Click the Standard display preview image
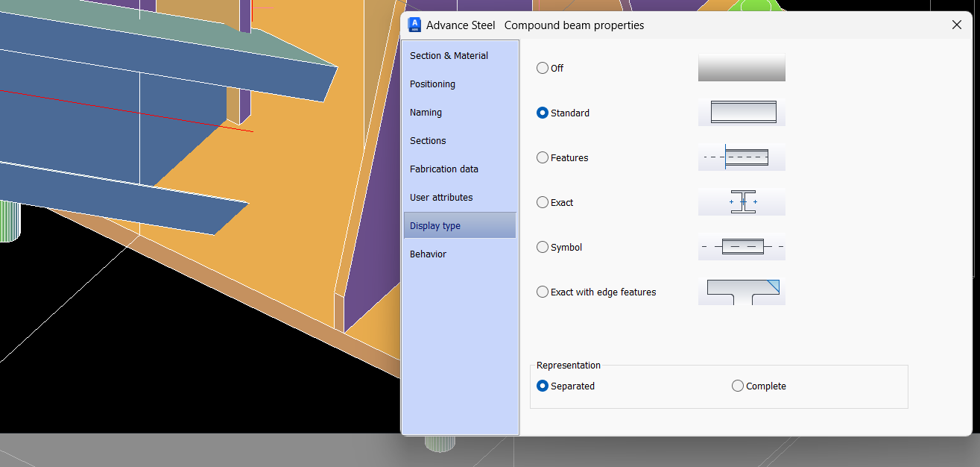This screenshot has width=980, height=467. tap(742, 113)
